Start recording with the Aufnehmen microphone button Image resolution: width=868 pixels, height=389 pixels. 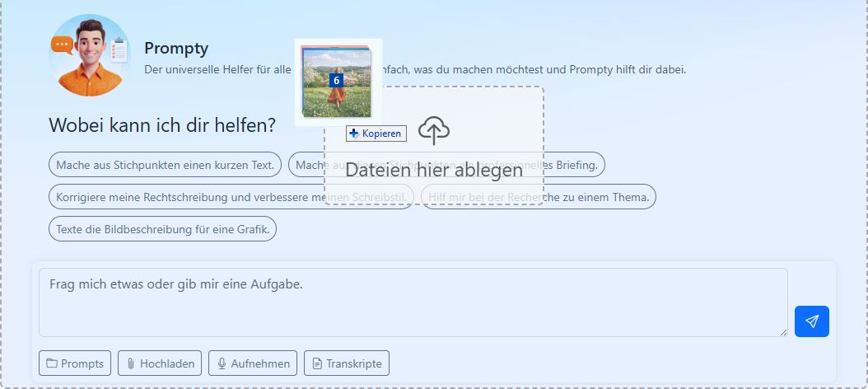click(253, 363)
